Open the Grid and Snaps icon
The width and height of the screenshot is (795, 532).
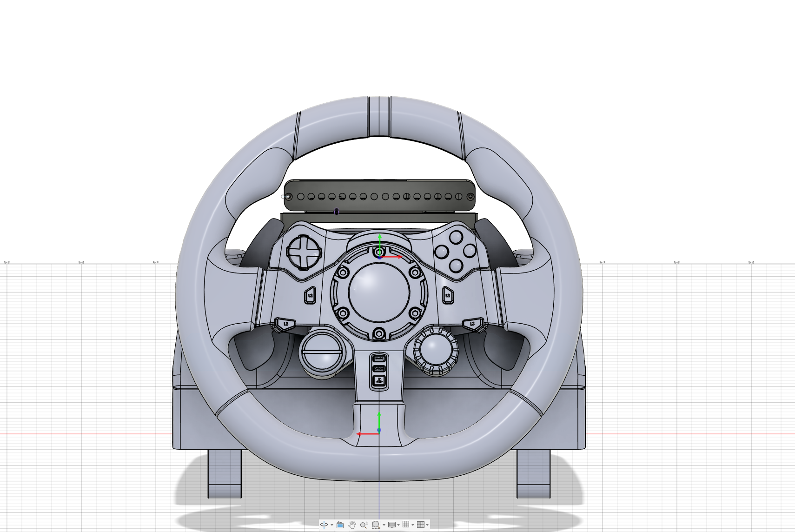(x=406, y=524)
